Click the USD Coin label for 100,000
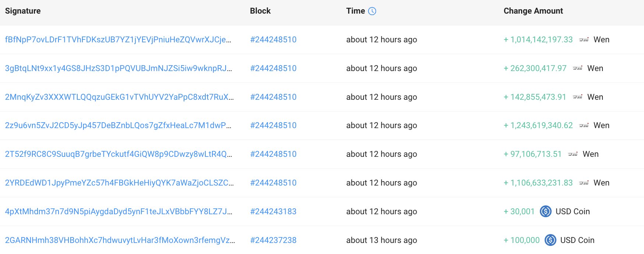 [x=577, y=240]
